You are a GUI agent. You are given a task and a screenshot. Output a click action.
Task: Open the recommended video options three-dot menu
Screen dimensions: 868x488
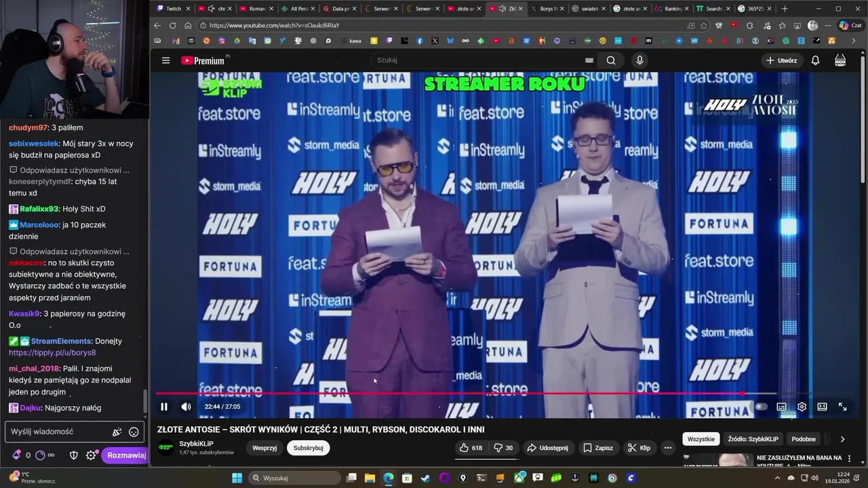pyautogui.click(x=850, y=459)
